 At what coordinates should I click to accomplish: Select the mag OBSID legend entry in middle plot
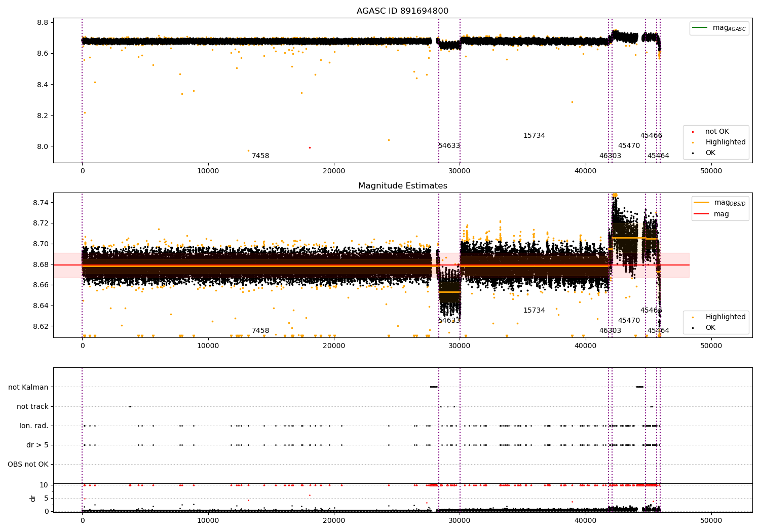click(720, 203)
